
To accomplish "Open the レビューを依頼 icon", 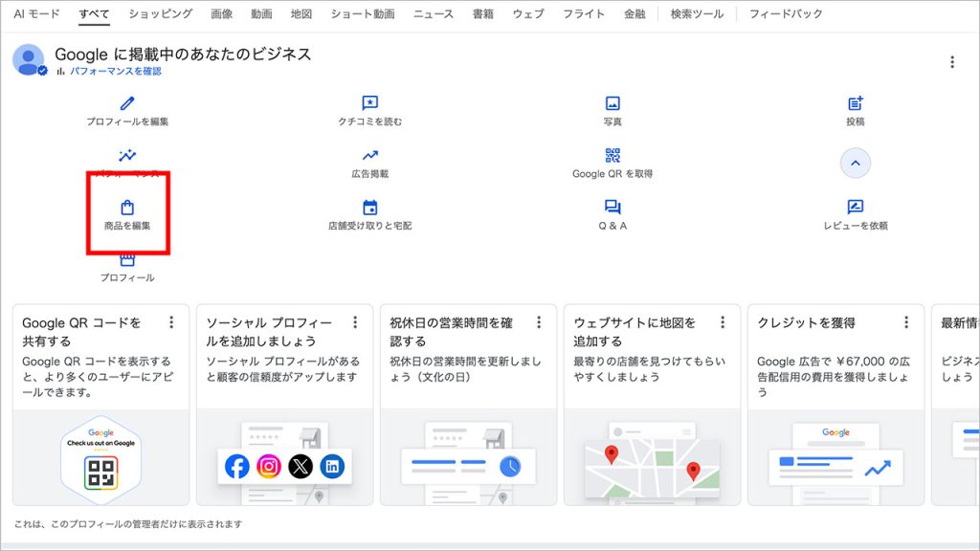I will point(855,209).
